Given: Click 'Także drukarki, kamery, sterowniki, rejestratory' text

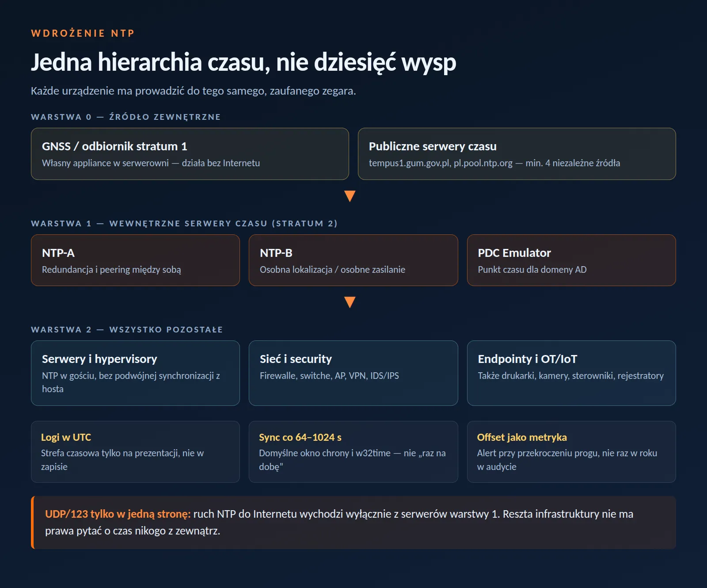Looking at the screenshot, I should pos(571,376).
